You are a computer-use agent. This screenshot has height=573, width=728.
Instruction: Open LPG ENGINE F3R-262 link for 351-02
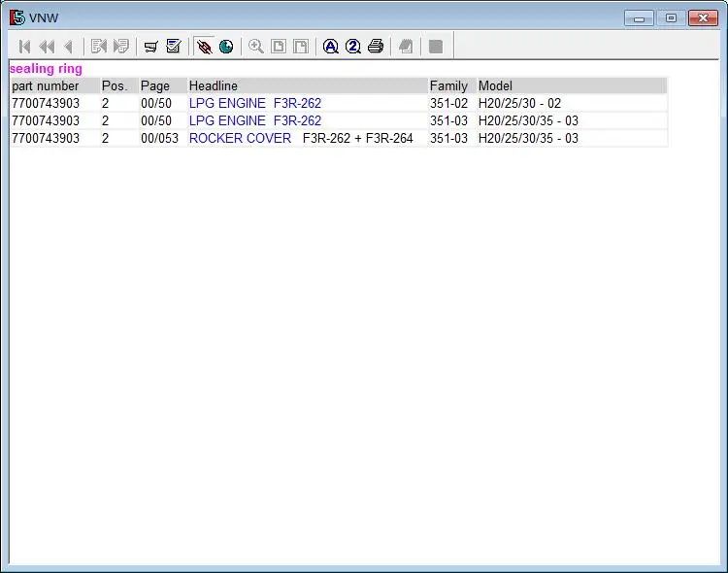click(255, 103)
